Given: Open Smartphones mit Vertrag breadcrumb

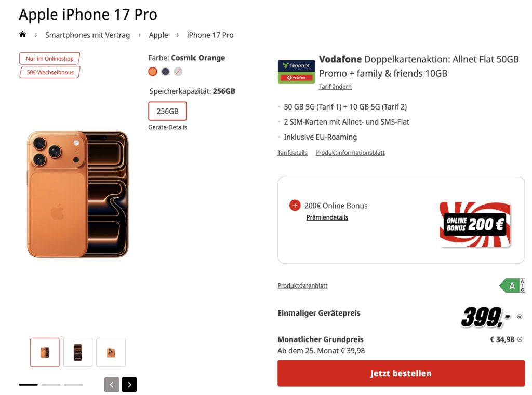Looking at the screenshot, I should (87, 35).
